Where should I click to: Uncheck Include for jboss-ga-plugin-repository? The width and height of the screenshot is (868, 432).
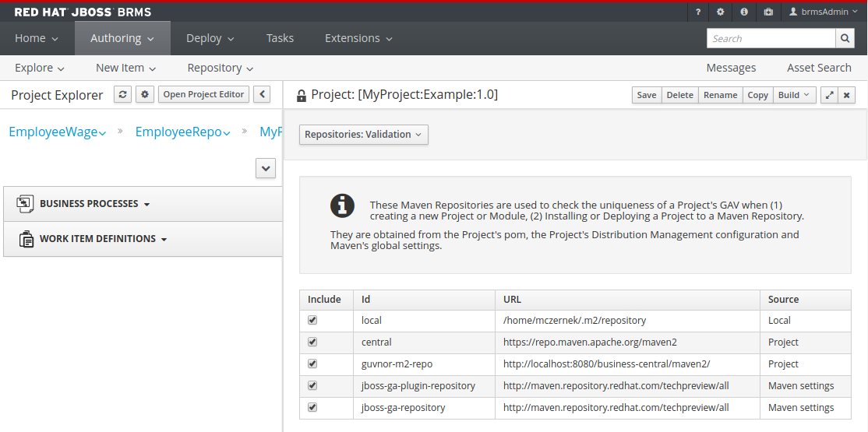pyautogui.click(x=312, y=385)
